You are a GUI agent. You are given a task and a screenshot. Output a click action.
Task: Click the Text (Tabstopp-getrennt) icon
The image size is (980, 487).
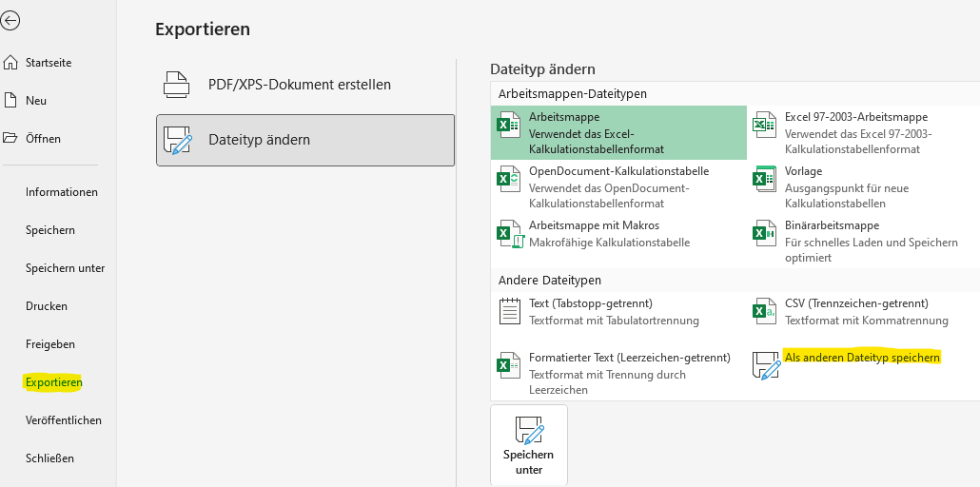[x=509, y=311]
